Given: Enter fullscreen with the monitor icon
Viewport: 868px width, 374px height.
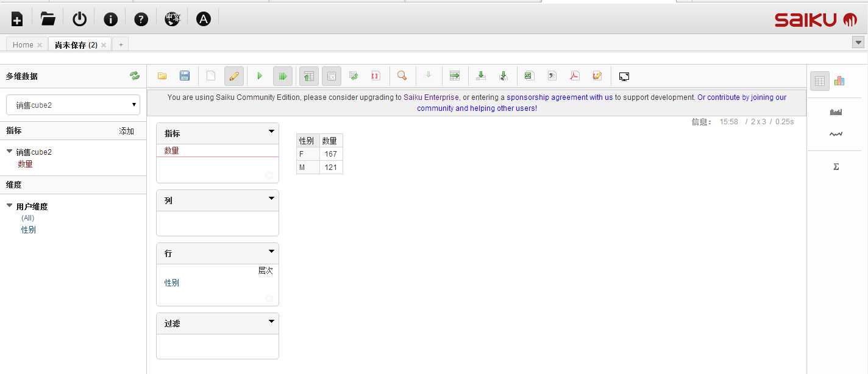Looking at the screenshot, I should coord(624,77).
